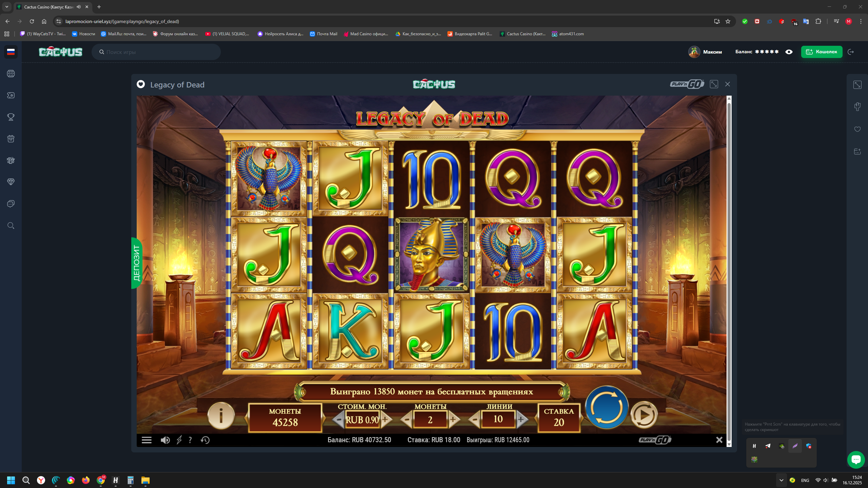Open the game hamburger menu
The height and width of the screenshot is (488, 868).
(x=147, y=440)
